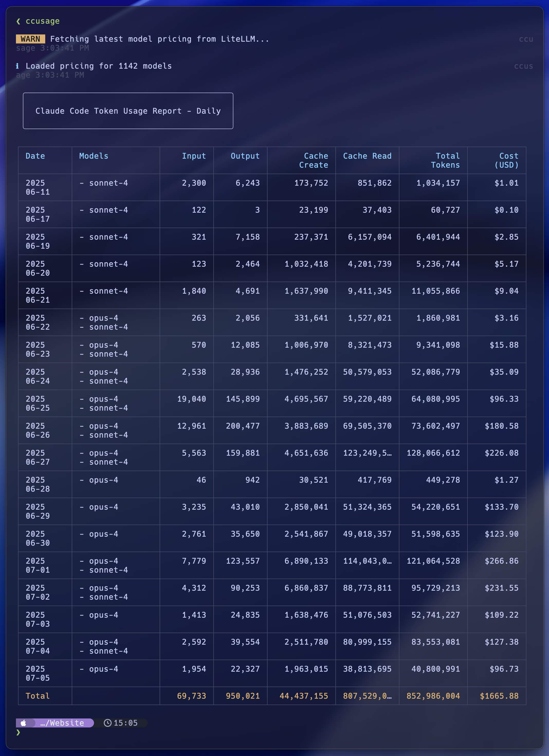549x756 pixels.
Task: Click the 2025 06-11 date cell
Action: coord(38,187)
